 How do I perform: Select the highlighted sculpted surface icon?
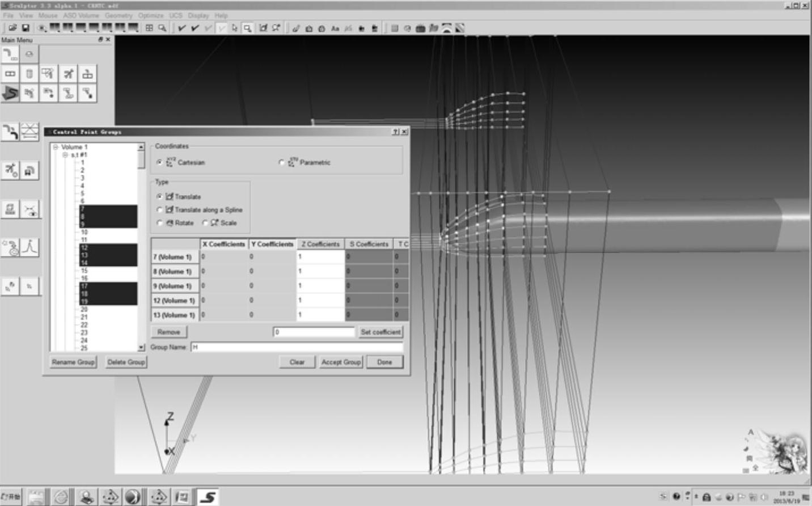(x=10, y=93)
